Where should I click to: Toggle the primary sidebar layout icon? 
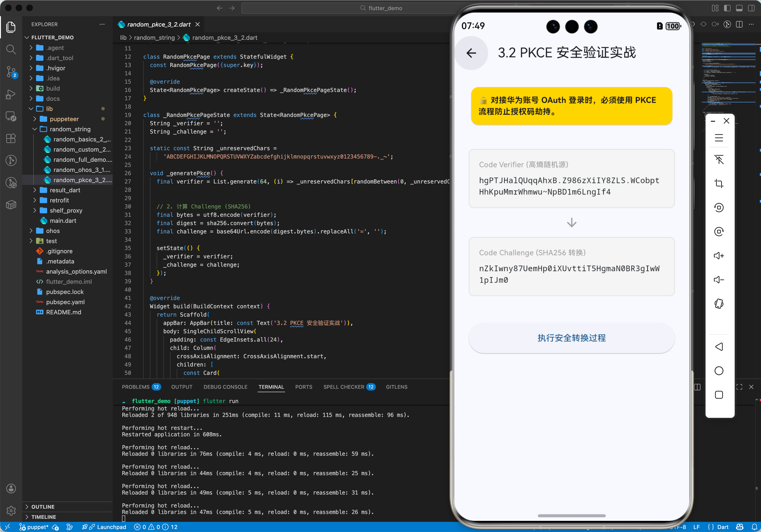[727, 8]
